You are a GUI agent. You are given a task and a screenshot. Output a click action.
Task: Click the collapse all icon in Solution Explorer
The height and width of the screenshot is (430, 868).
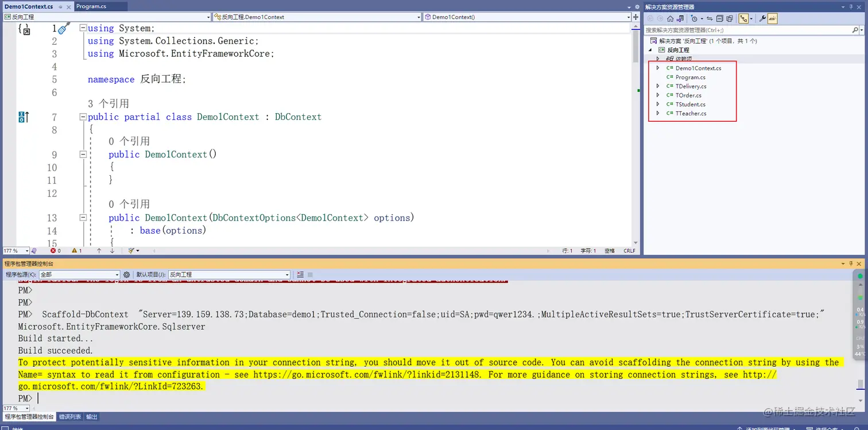[x=719, y=18]
